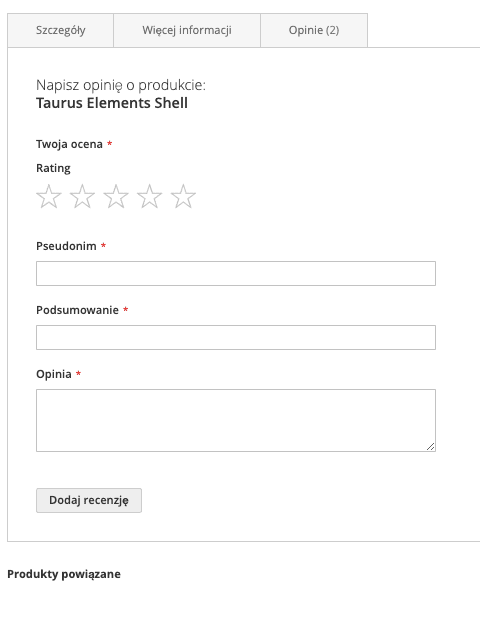The image size is (480, 628).
Task: Click into the Podsumowanie input box
Action: point(236,338)
